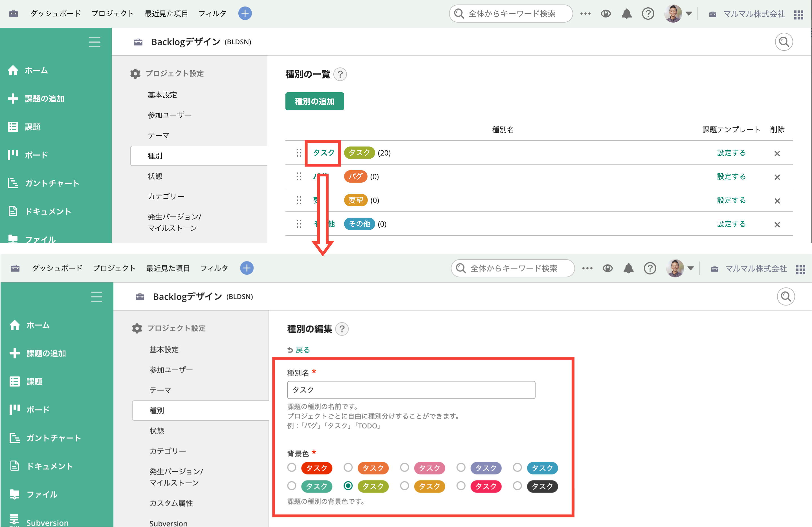Open the help question icon in lower header
Image resolution: width=812 pixels, height=527 pixels.
pos(650,268)
